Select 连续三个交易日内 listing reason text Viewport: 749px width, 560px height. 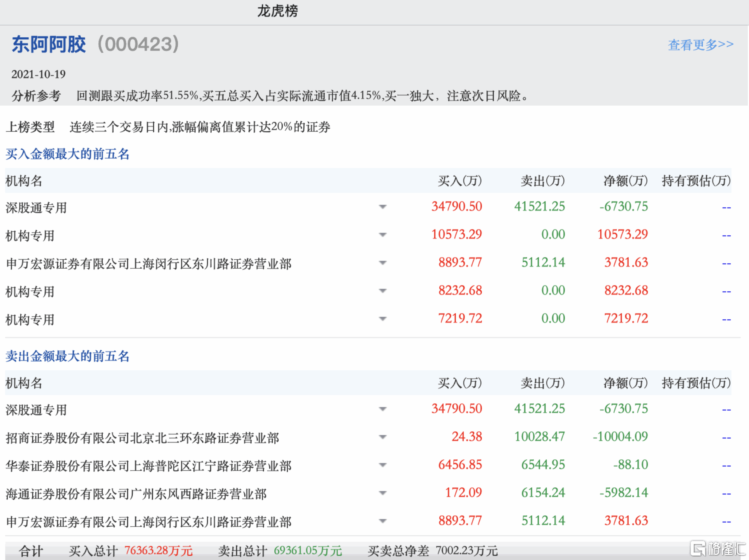click(200, 127)
